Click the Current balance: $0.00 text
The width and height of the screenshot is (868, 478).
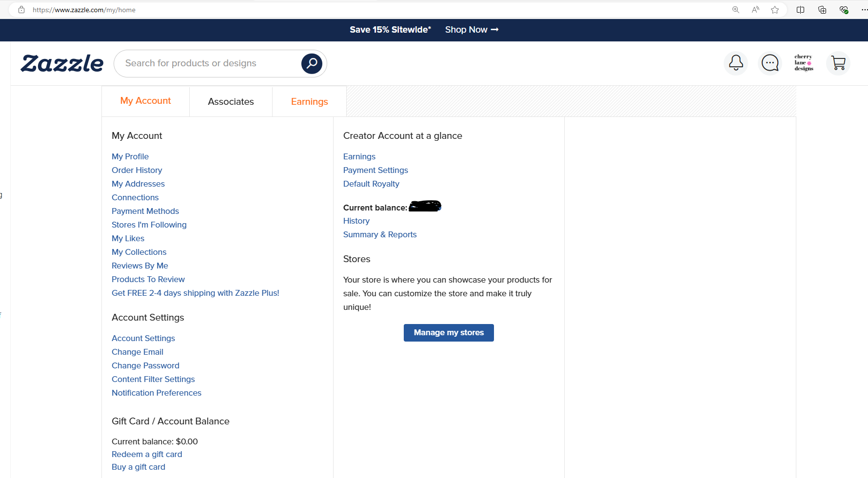(155, 441)
